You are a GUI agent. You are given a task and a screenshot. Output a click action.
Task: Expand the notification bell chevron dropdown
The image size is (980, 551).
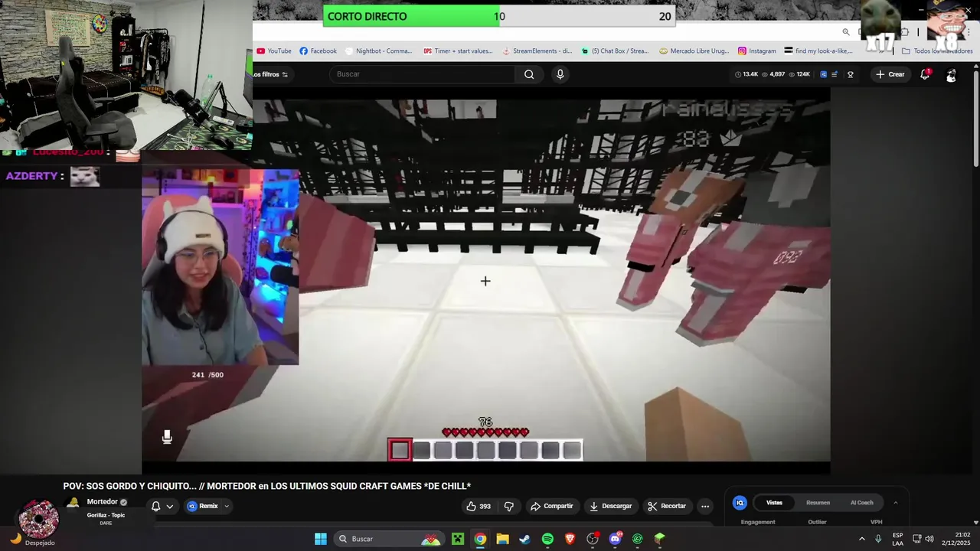[170, 506]
